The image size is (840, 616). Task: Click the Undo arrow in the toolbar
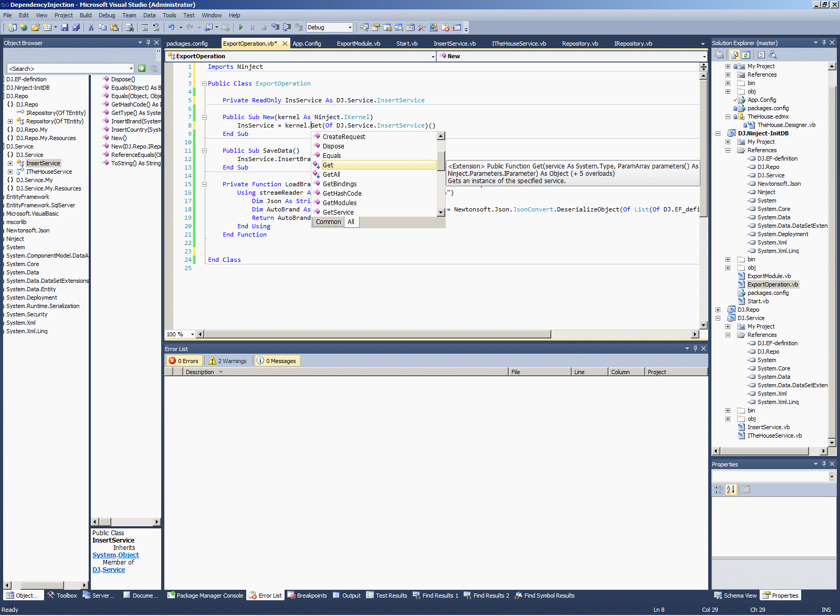click(171, 27)
